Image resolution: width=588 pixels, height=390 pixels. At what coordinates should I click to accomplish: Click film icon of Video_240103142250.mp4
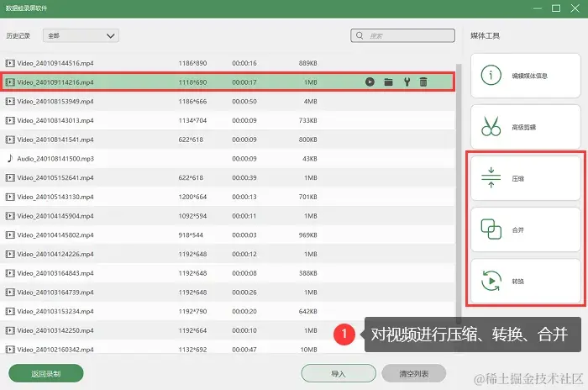coord(10,330)
